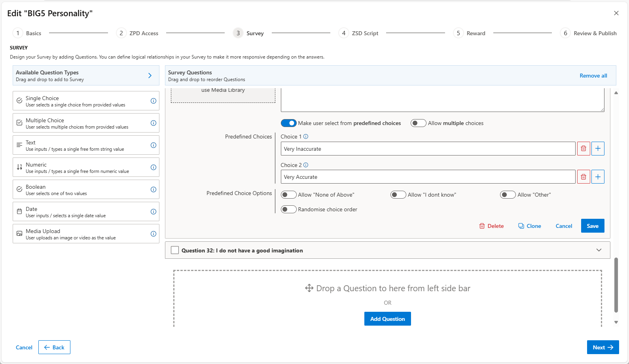Show info for Single Choice type
The width and height of the screenshot is (629, 364).
click(x=153, y=101)
